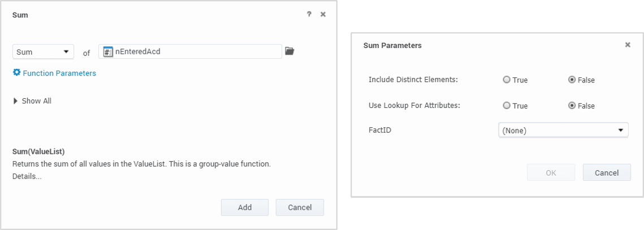The image size is (644, 230).
Task: Cancel the Sum Parameters dialog
Action: click(607, 173)
